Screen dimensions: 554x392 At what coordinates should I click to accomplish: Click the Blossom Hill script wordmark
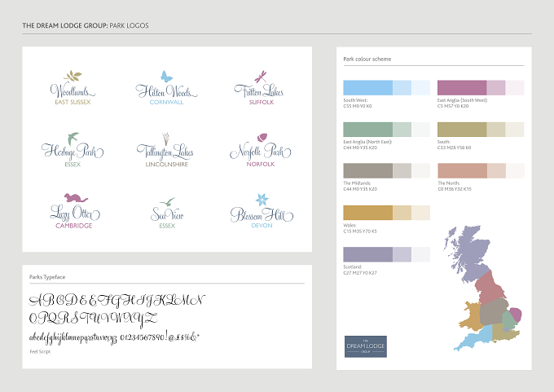point(262,214)
